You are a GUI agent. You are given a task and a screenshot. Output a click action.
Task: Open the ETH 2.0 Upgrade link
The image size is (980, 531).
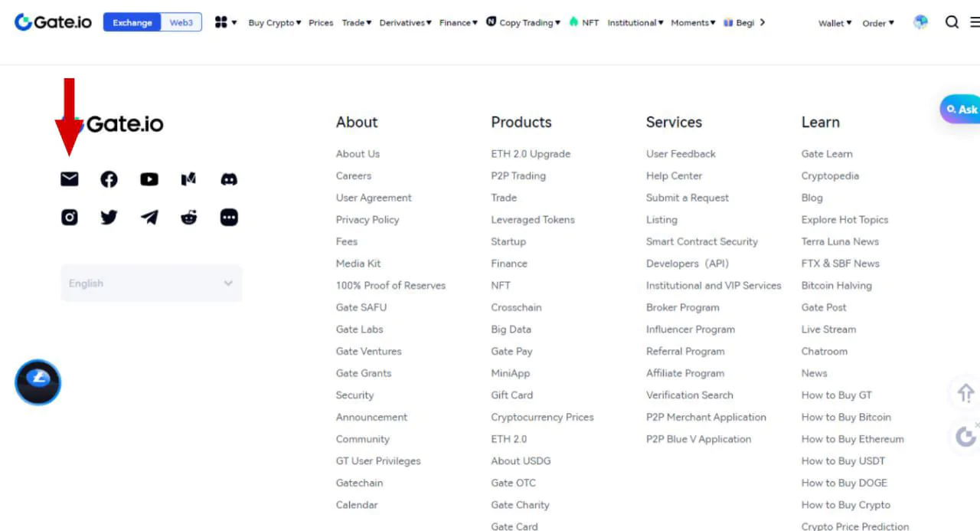tap(531, 153)
